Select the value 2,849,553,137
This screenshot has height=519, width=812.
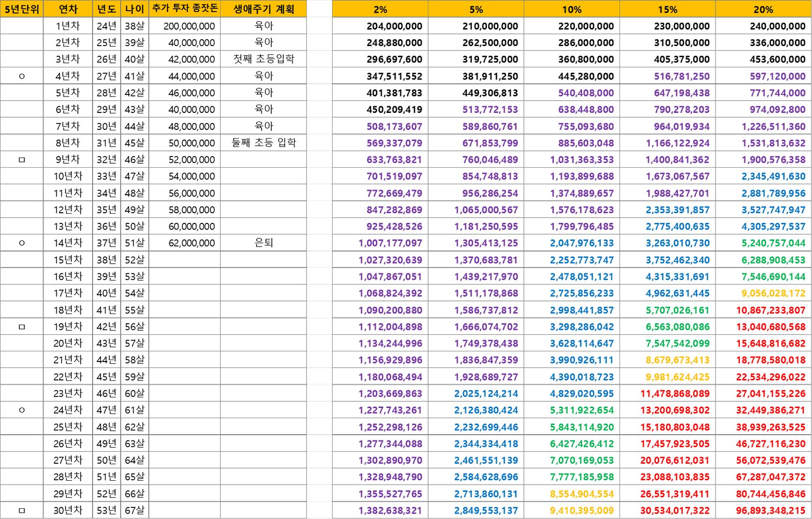486,511
